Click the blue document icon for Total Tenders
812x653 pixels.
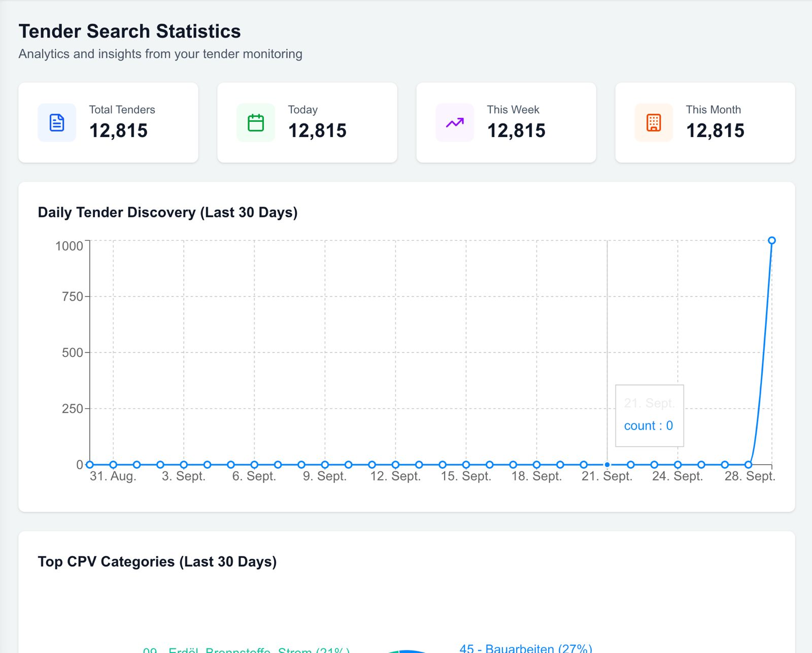57,123
